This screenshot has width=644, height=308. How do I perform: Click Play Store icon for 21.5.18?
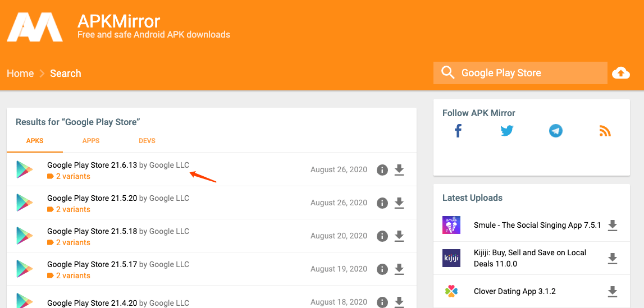tap(25, 236)
